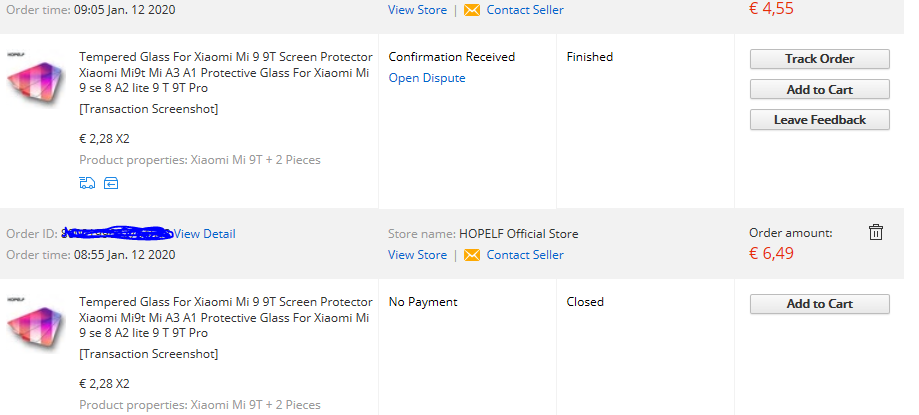The width and height of the screenshot is (919, 415).
Task: Open second tempered glass product thumbnail
Action: 36,325
